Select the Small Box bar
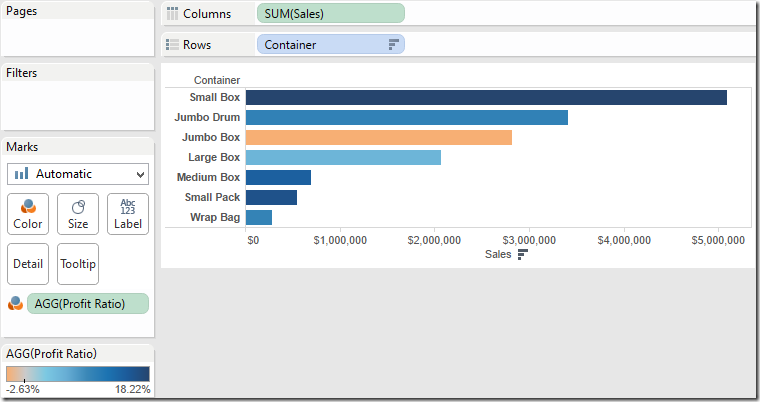Image resolution: width=760 pixels, height=402 pixels. point(486,97)
